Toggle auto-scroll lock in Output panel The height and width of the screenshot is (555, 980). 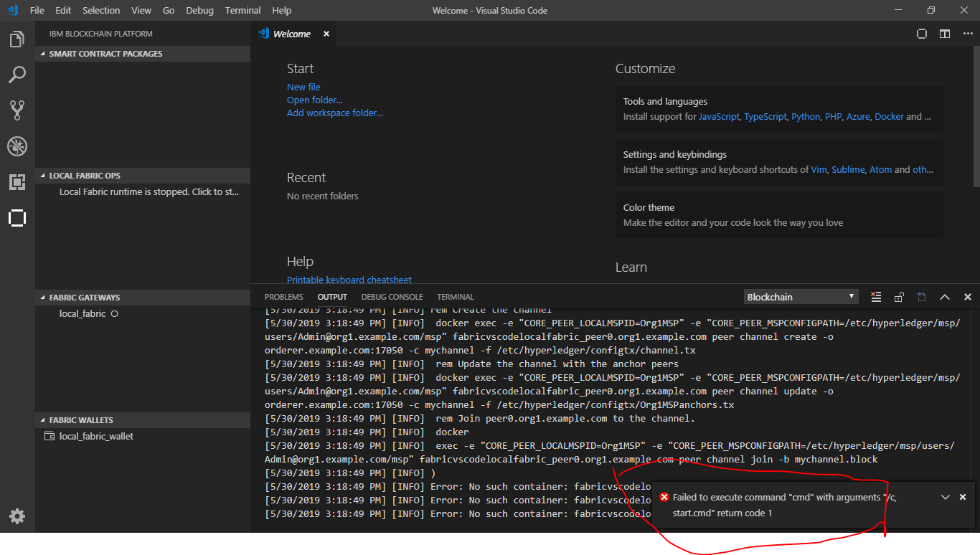[x=899, y=296]
